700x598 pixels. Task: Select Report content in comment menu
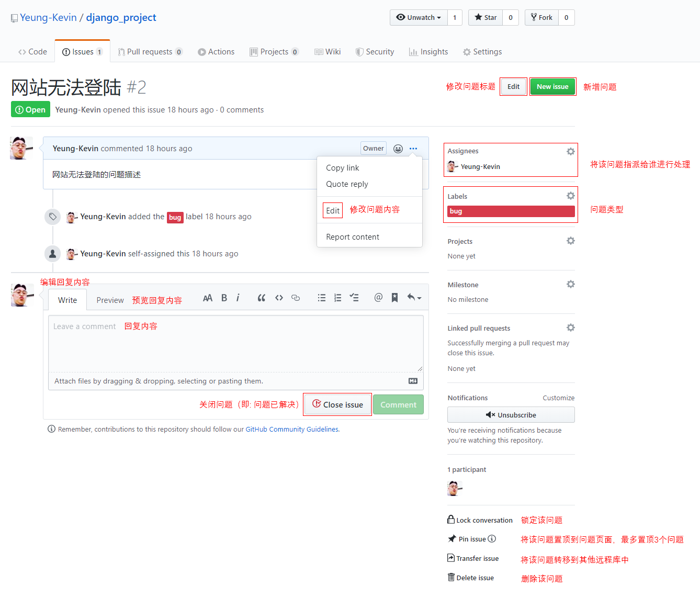353,237
